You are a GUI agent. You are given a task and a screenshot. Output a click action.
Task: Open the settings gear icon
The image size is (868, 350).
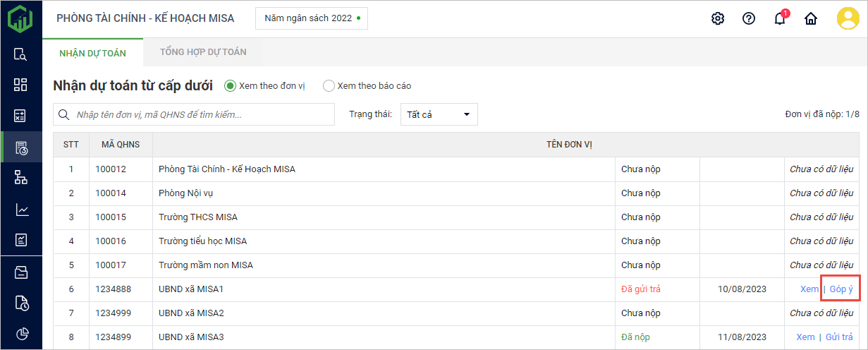[718, 18]
